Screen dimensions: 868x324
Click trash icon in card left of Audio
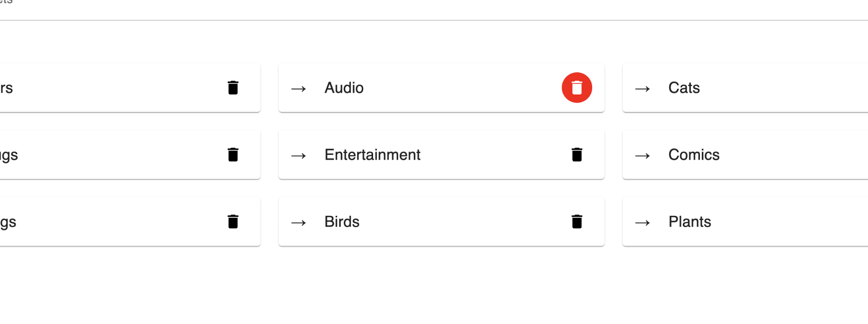coord(233,88)
